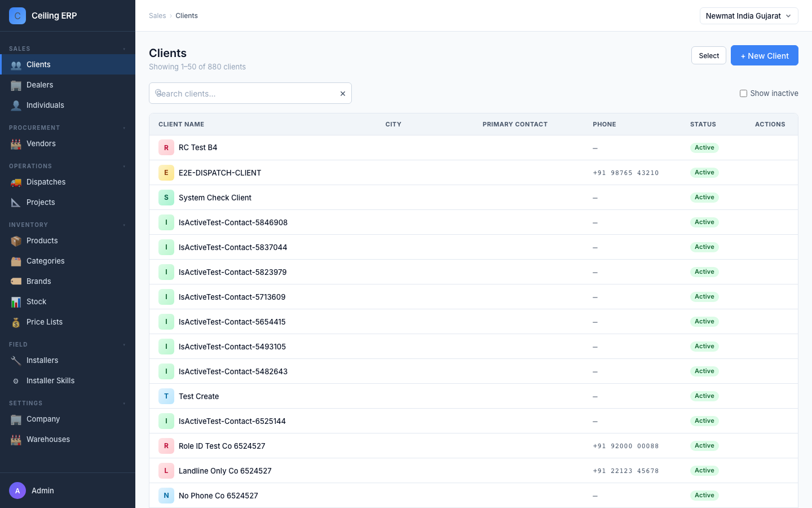Sort by PHONE column header
The image size is (812, 508).
point(604,124)
